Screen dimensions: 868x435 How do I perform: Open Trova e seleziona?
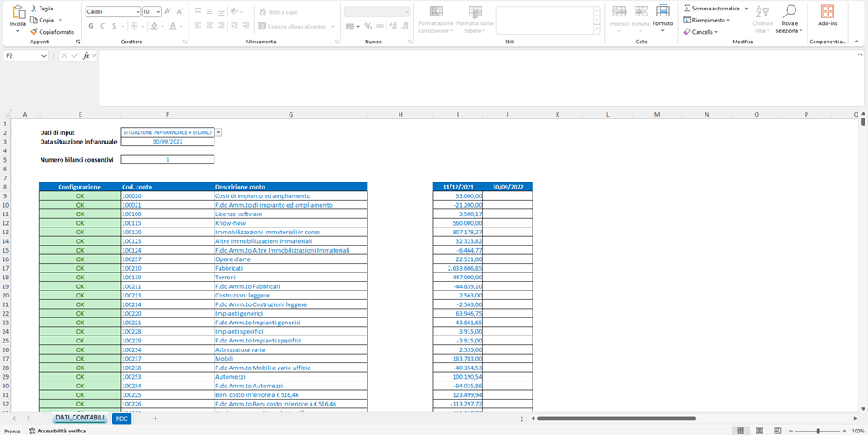point(790,19)
